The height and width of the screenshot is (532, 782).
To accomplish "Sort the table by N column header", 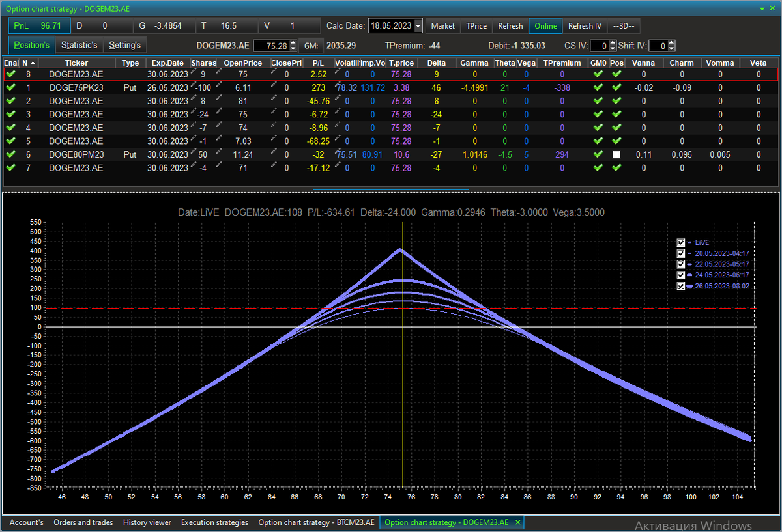I will tap(29, 63).
